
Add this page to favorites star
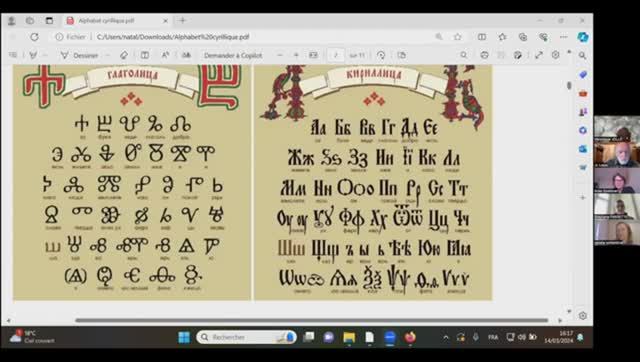tap(458, 37)
